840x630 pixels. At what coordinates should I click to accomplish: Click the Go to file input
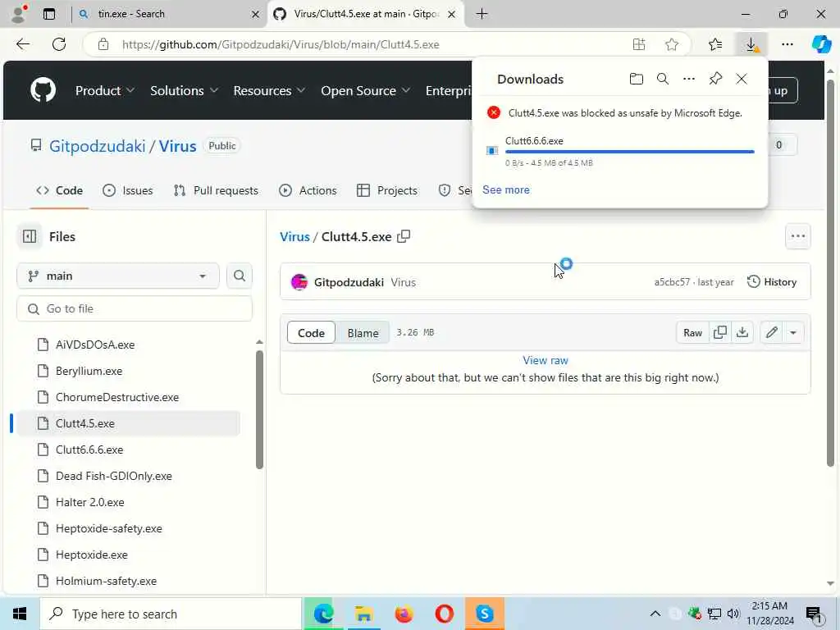coord(135,308)
